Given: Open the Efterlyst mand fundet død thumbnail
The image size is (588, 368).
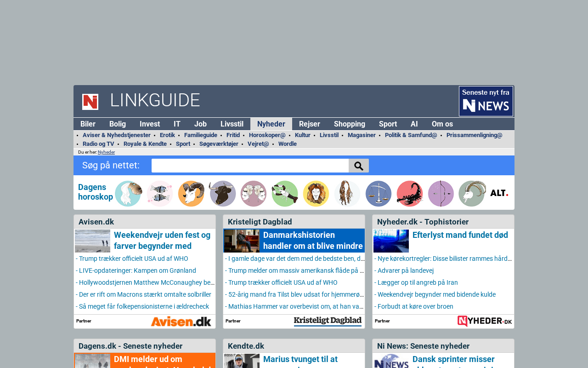Looking at the screenshot, I should click(391, 241).
